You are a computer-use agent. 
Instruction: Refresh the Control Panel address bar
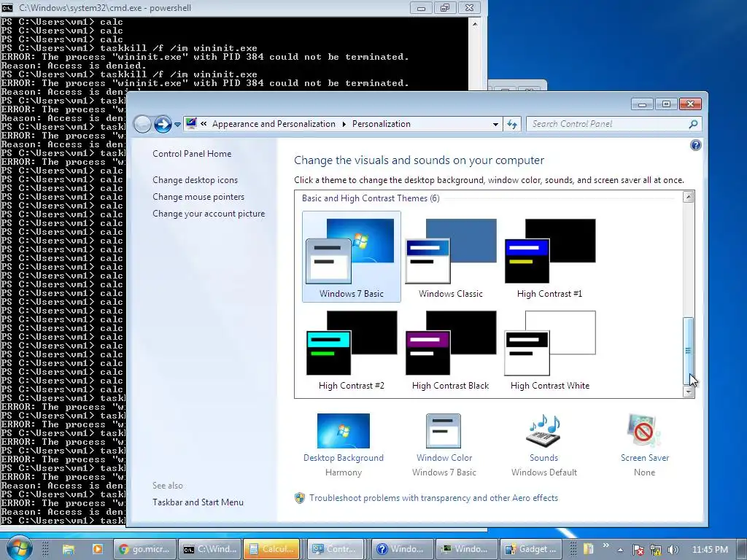point(512,124)
